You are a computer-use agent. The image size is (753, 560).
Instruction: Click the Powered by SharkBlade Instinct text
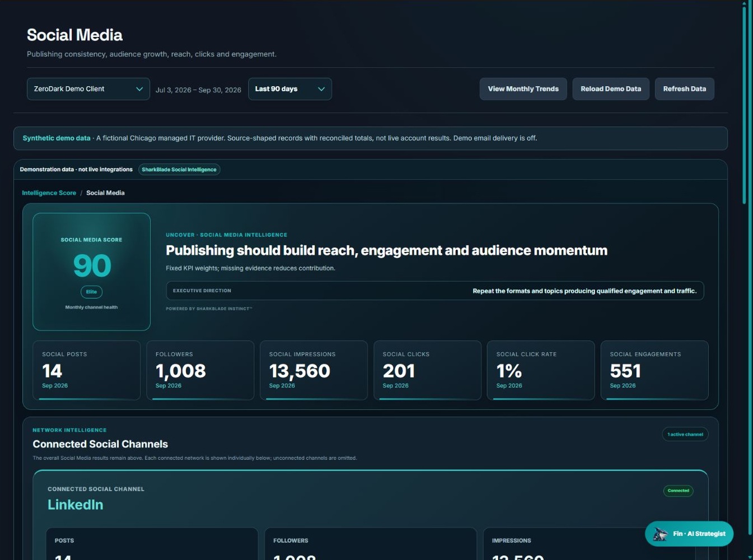209,309
